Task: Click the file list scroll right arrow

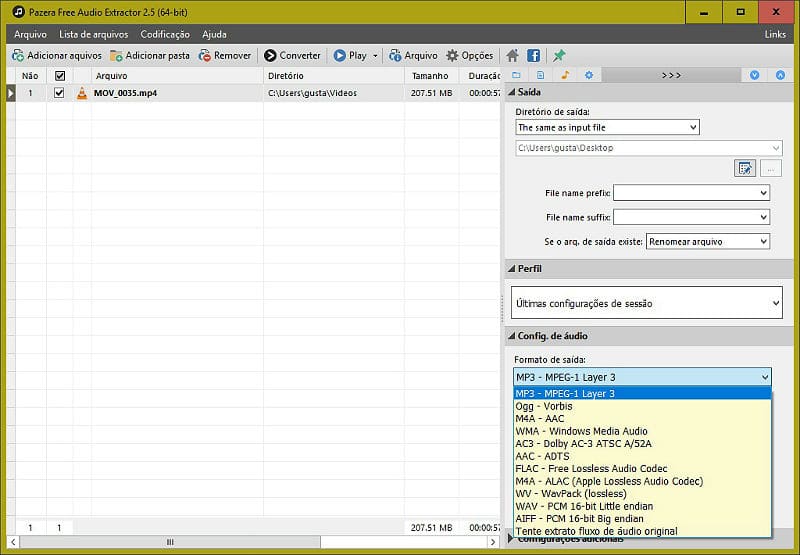Action: [x=493, y=542]
